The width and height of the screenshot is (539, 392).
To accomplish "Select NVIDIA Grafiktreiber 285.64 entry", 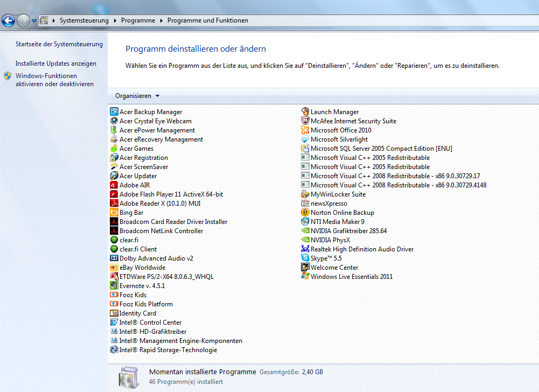I will point(344,230).
